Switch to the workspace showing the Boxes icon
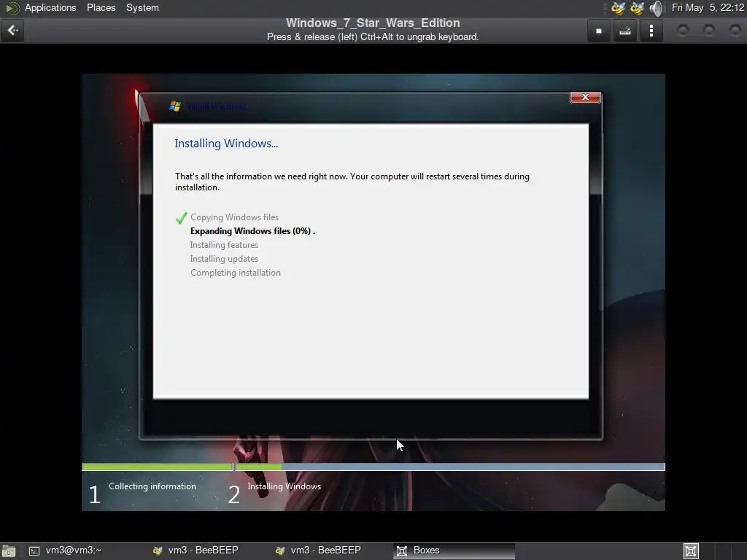 point(691,551)
